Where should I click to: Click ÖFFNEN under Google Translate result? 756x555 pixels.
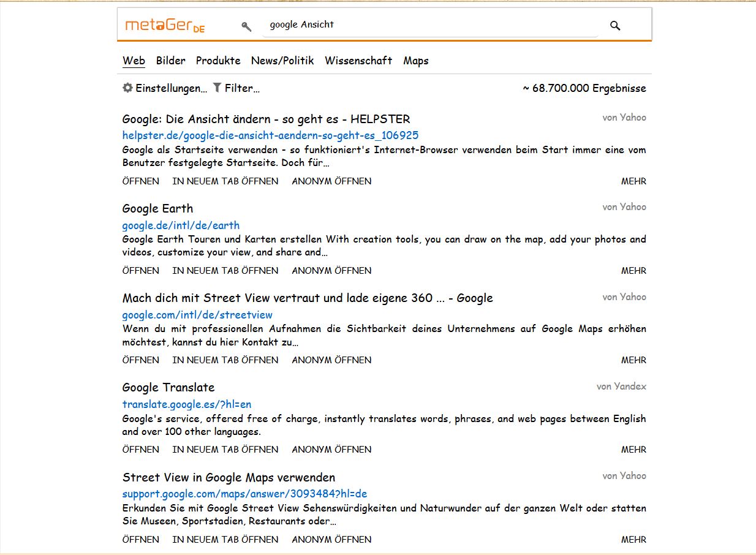[x=140, y=449]
